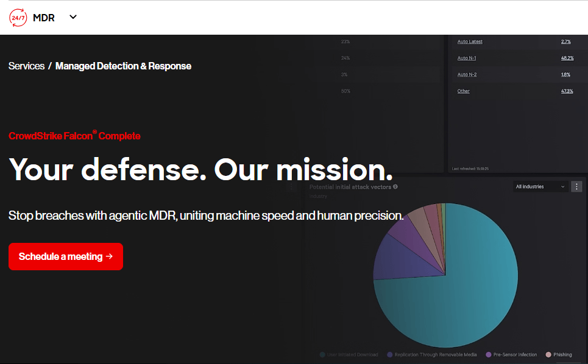Expand the MDR navigation chevron

(73, 17)
